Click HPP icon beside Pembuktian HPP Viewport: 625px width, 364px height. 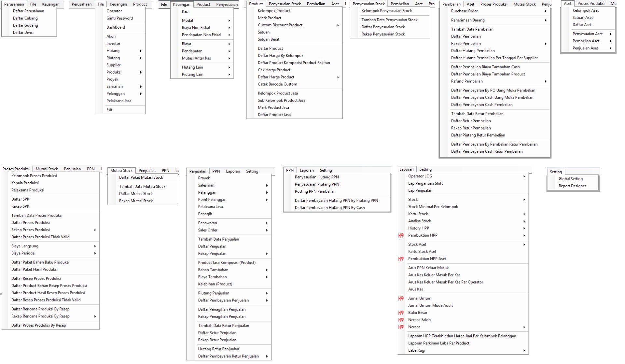[x=401, y=235]
